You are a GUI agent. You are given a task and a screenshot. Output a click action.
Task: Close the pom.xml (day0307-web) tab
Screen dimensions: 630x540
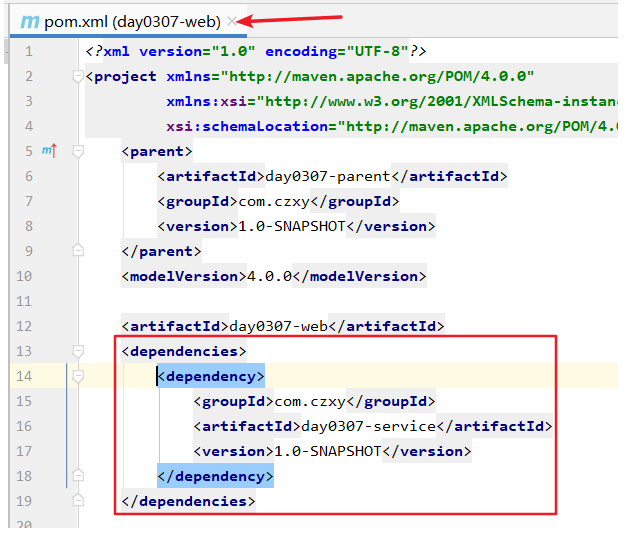click(x=231, y=21)
